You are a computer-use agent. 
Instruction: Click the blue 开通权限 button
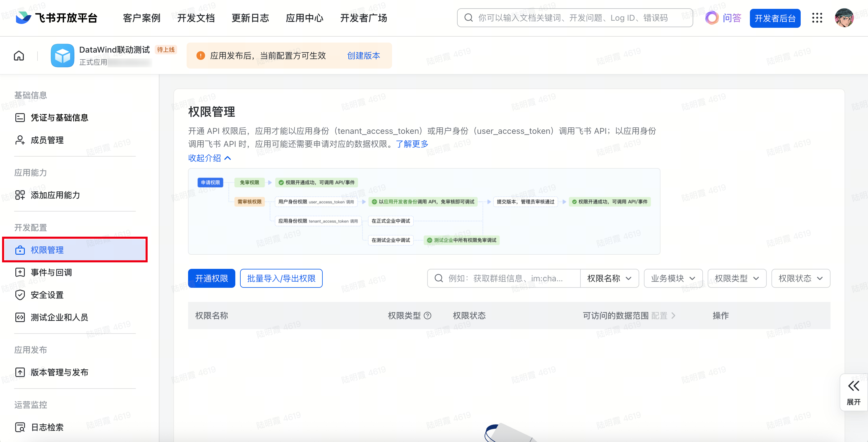211,278
